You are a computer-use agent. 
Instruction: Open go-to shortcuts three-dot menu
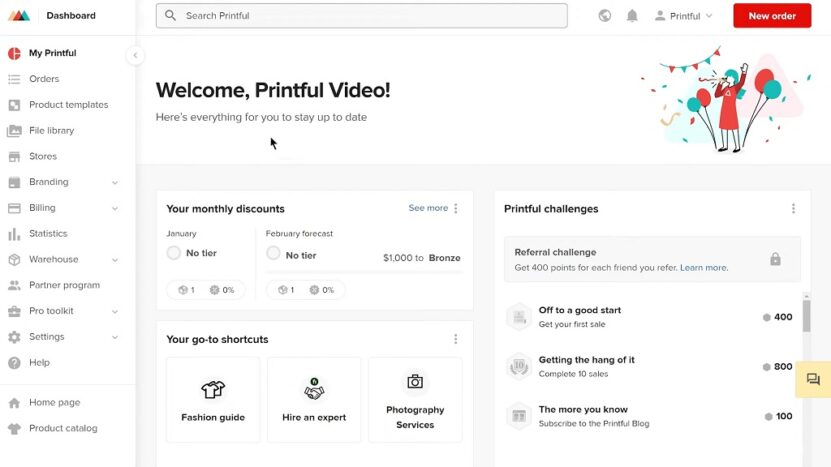point(455,339)
